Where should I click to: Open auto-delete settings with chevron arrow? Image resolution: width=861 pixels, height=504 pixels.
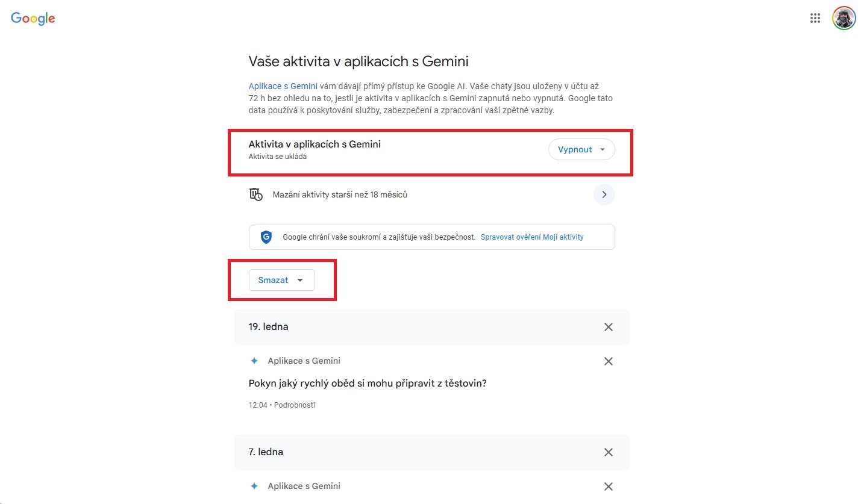(604, 194)
